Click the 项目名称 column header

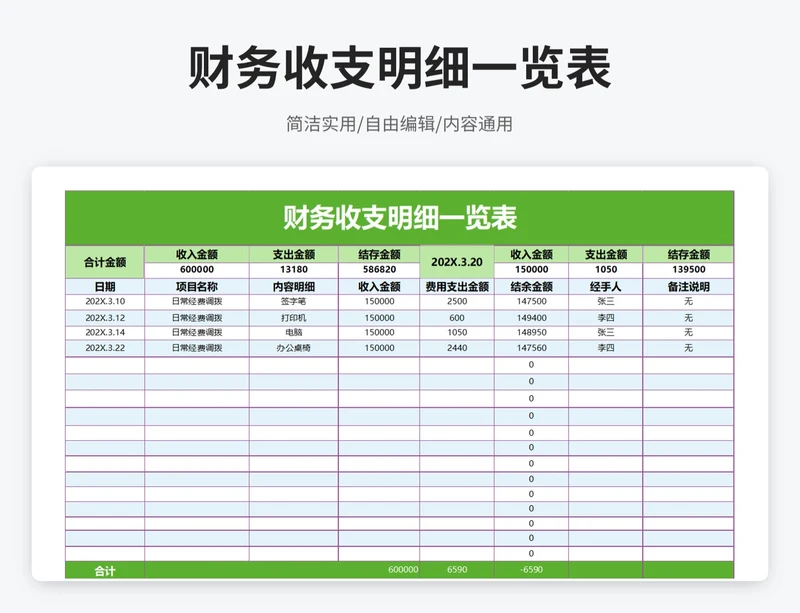coord(197,287)
